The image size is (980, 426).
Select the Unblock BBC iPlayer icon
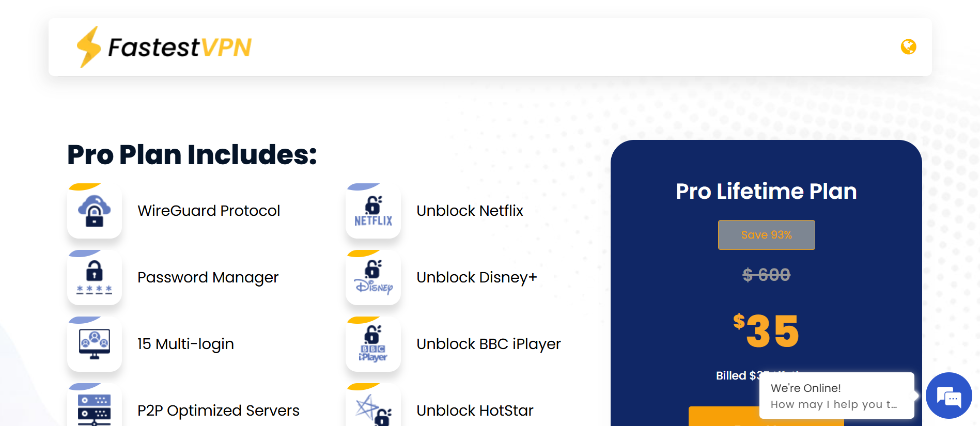tap(373, 344)
